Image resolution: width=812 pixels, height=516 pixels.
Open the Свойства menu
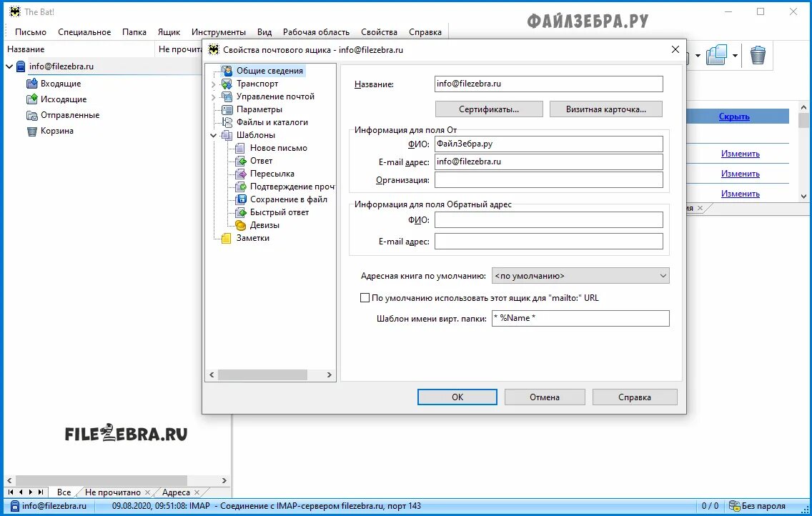tap(379, 32)
